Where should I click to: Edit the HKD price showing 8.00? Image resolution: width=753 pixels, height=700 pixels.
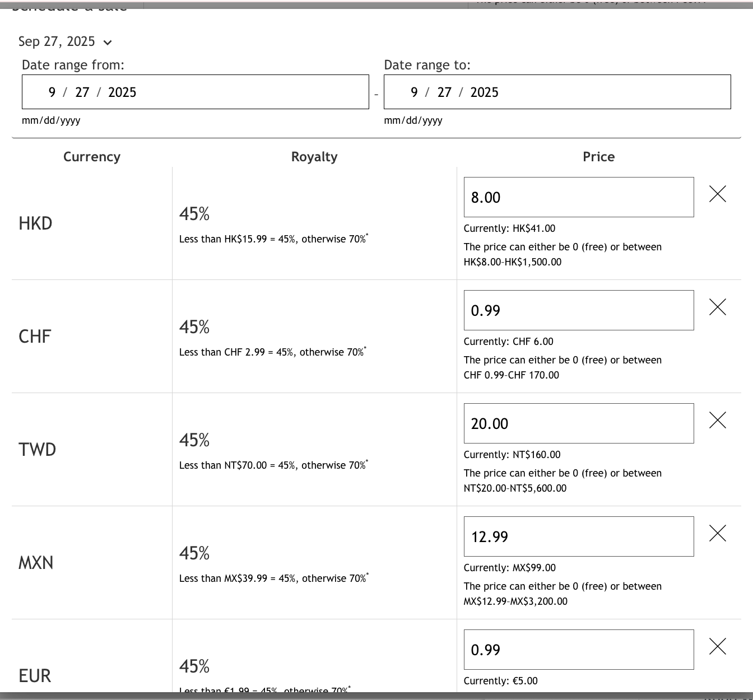(578, 197)
